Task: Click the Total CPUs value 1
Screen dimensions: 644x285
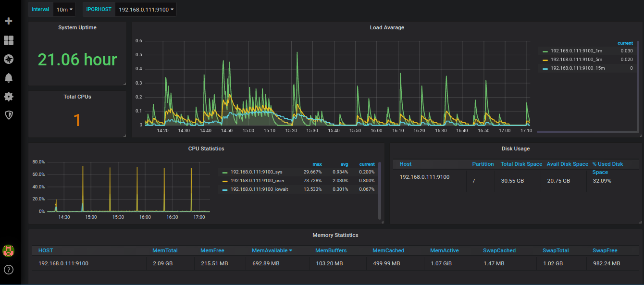Action: (77, 120)
